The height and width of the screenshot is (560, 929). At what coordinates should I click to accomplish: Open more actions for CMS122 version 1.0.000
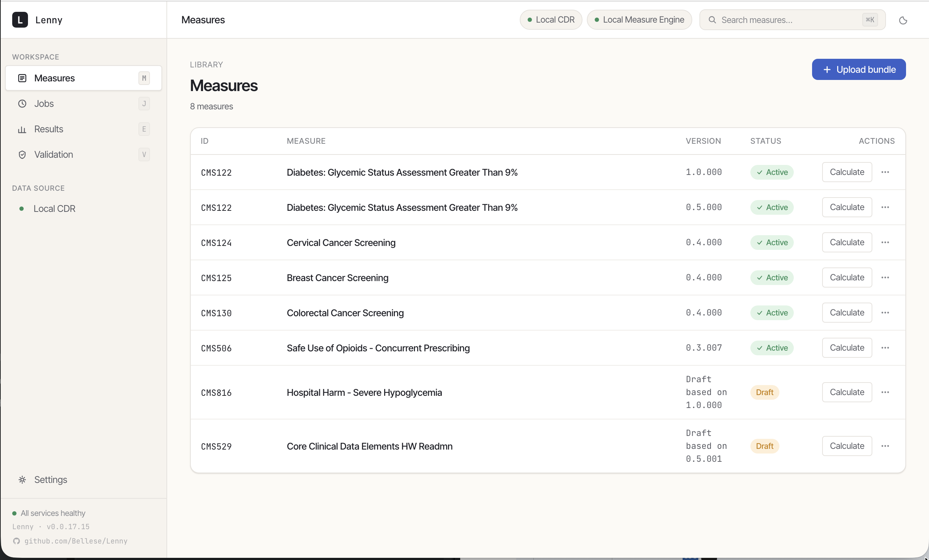[885, 172]
